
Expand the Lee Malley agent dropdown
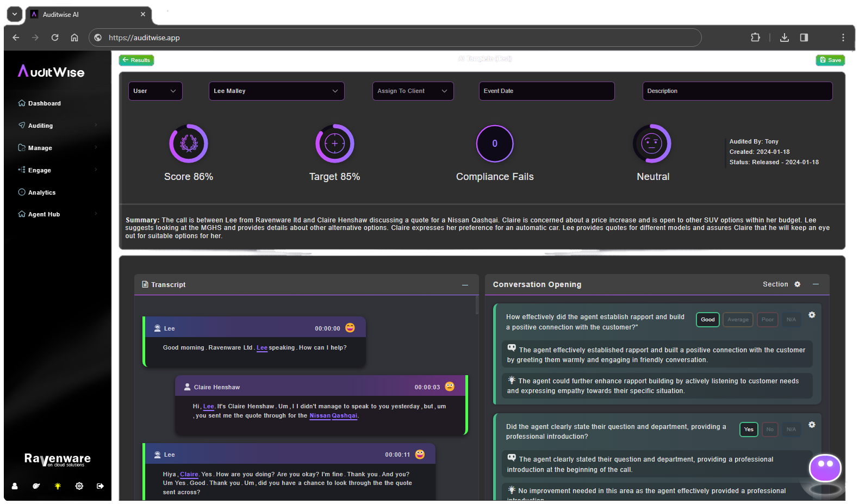coord(276,91)
